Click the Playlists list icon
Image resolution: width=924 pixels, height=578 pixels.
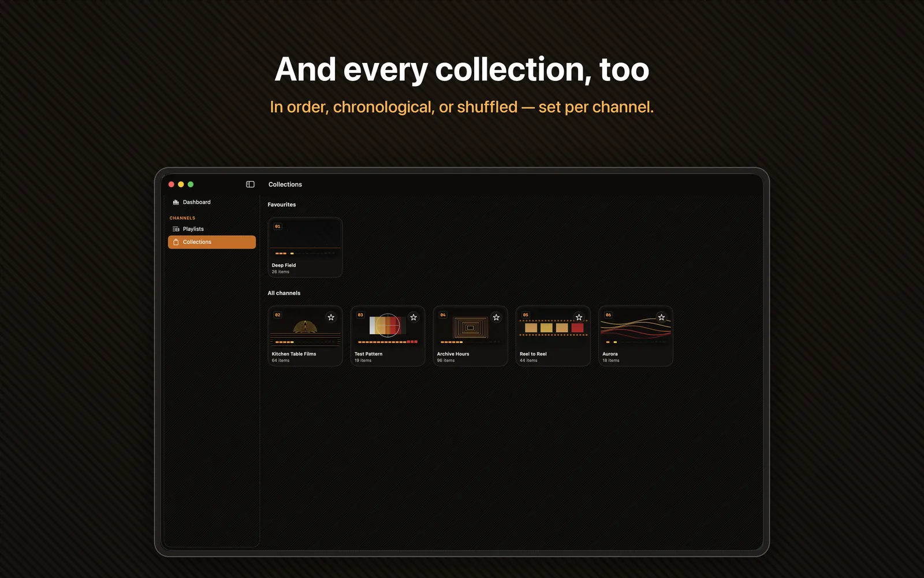coord(176,229)
